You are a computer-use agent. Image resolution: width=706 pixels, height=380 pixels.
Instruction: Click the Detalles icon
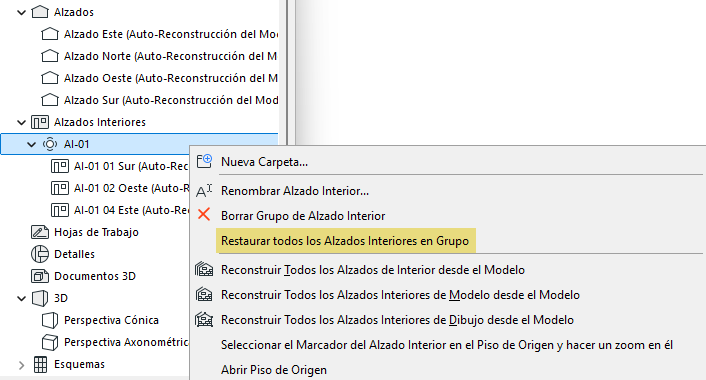coord(40,254)
